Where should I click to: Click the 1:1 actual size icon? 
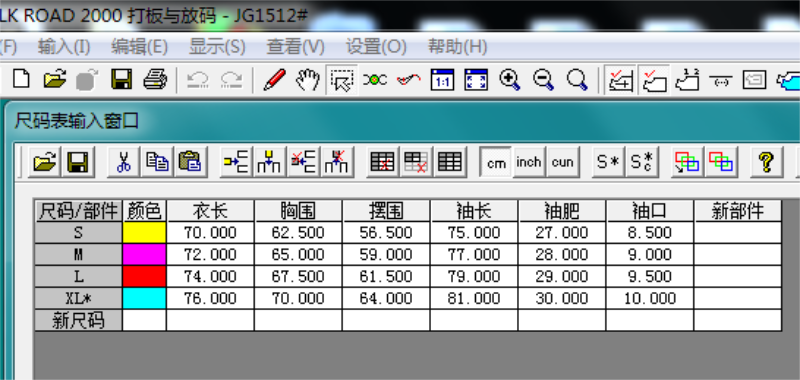click(x=442, y=80)
